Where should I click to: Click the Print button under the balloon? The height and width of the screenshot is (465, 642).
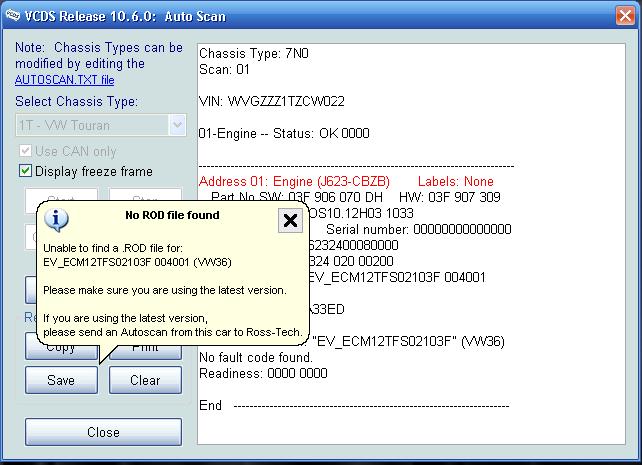click(x=145, y=351)
